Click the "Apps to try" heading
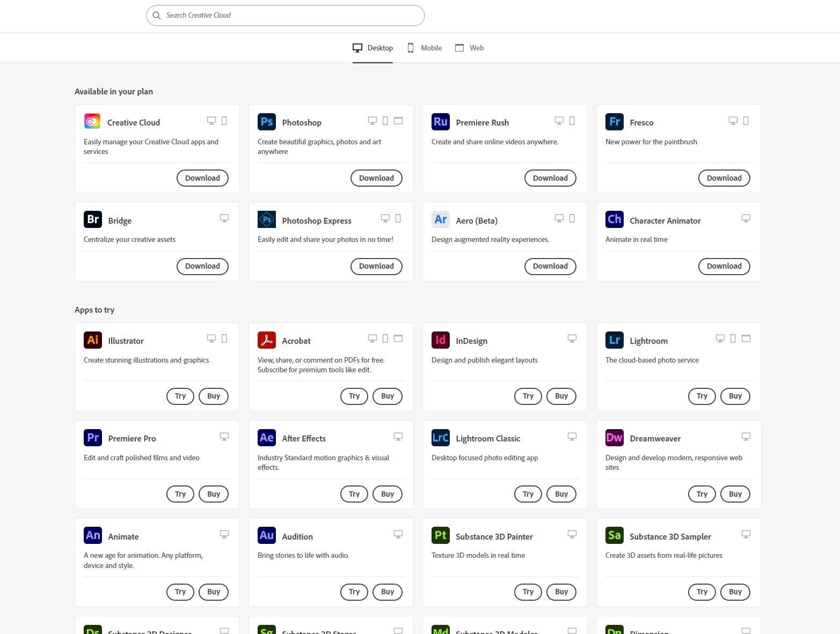Viewport: 840px width, 634px height. pos(94,310)
